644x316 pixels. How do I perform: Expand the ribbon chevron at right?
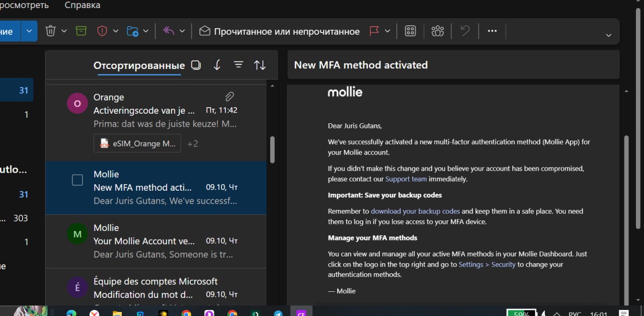click(609, 35)
